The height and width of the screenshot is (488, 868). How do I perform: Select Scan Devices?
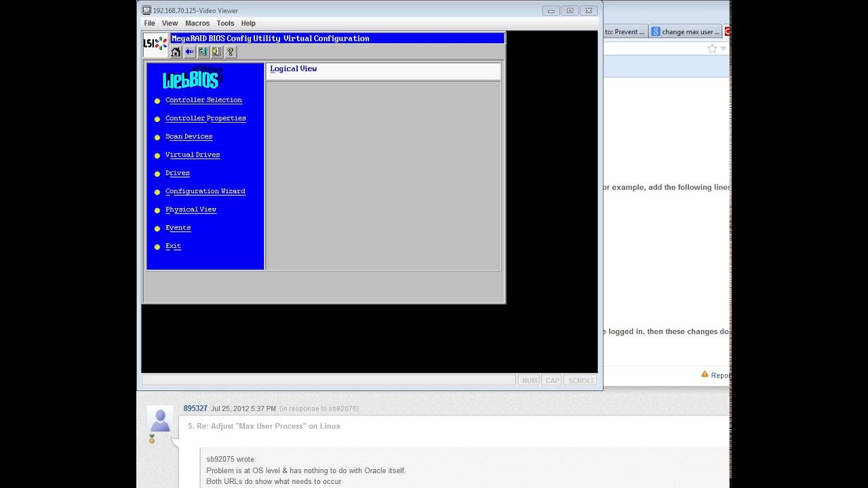click(189, 137)
